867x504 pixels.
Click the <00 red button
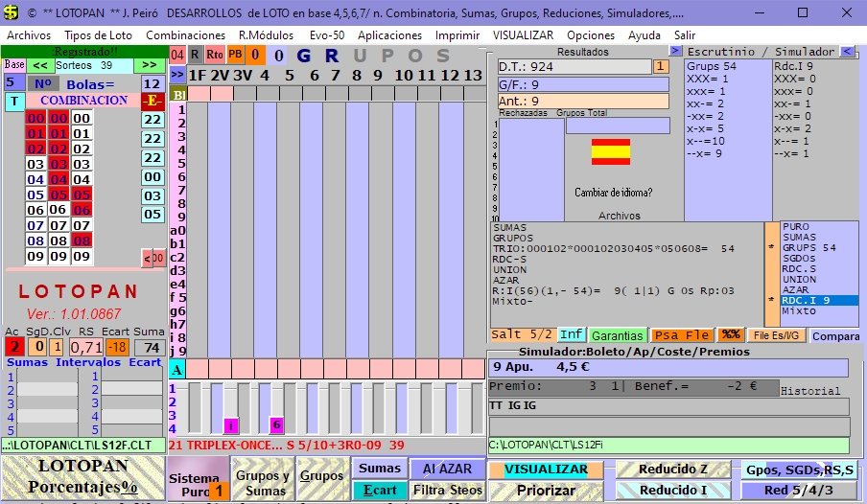pyautogui.click(x=153, y=258)
